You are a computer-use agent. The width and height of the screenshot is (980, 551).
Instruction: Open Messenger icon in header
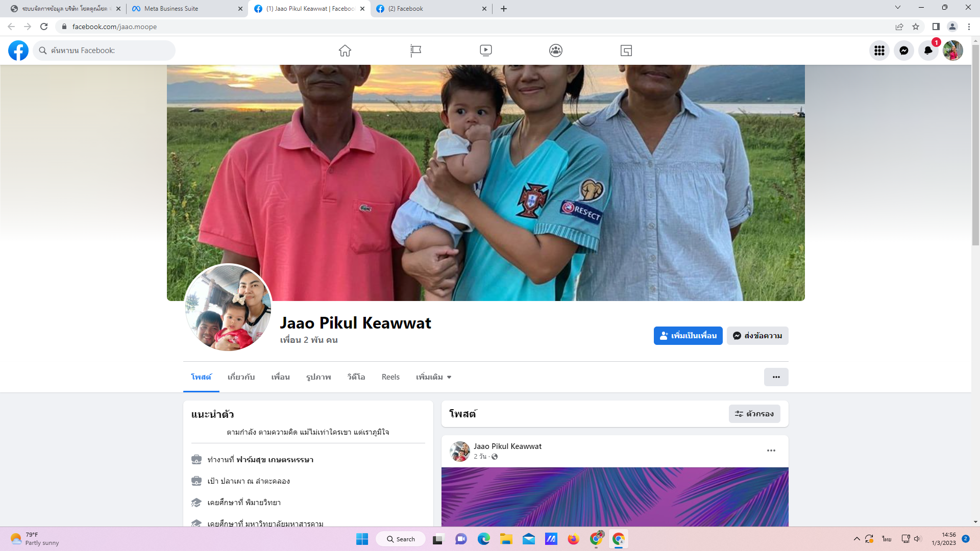(x=903, y=51)
